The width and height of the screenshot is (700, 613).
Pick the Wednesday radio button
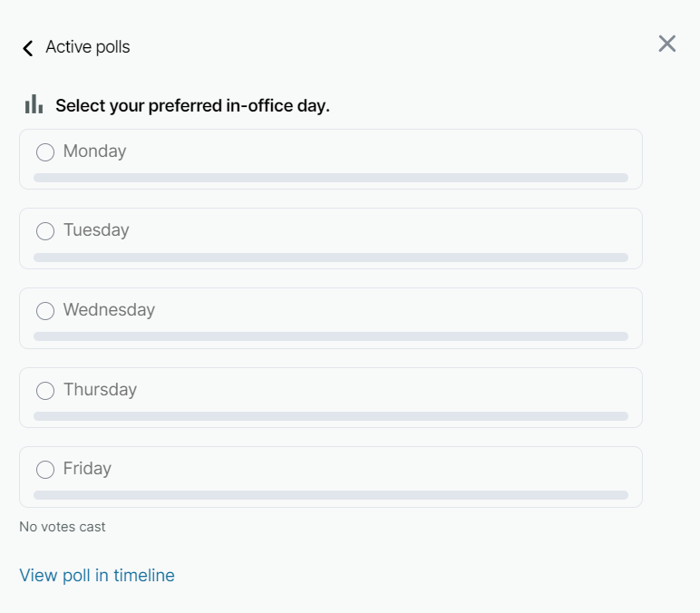point(45,311)
